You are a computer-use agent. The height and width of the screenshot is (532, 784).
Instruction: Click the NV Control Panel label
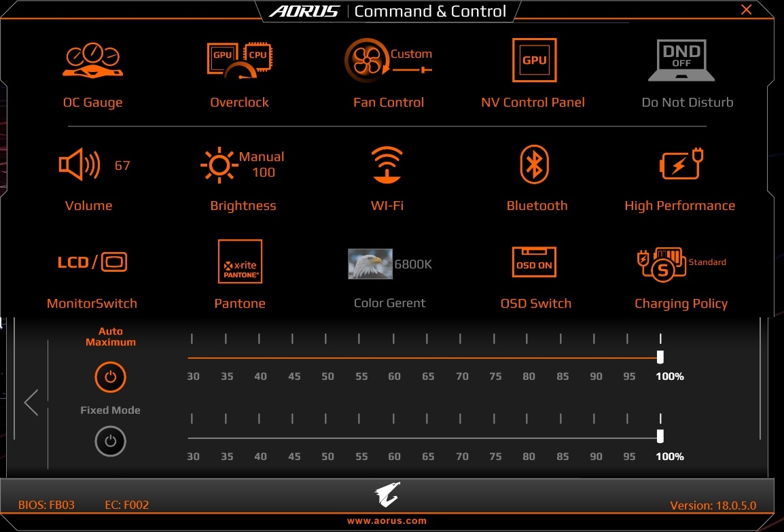point(533,103)
